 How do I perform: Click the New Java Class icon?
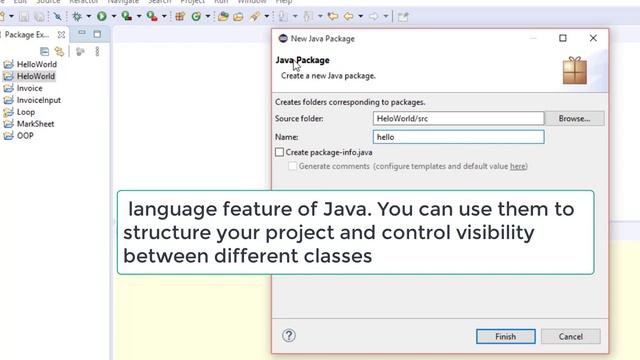(196, 16)
